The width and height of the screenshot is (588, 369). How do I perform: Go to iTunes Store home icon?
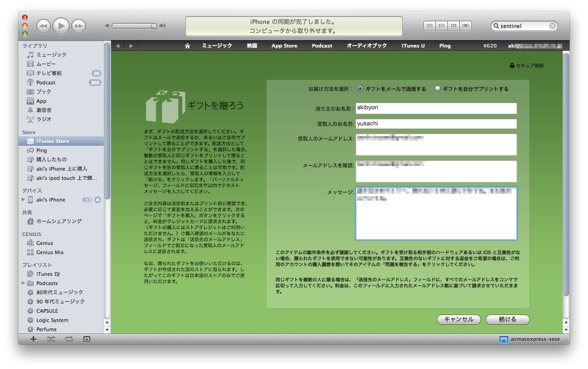click(187, 46)
